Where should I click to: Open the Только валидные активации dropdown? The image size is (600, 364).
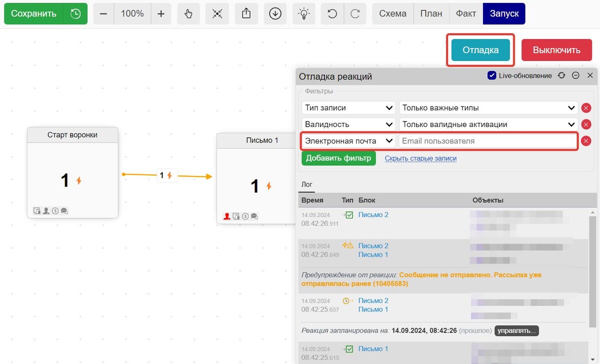point(488,124)
